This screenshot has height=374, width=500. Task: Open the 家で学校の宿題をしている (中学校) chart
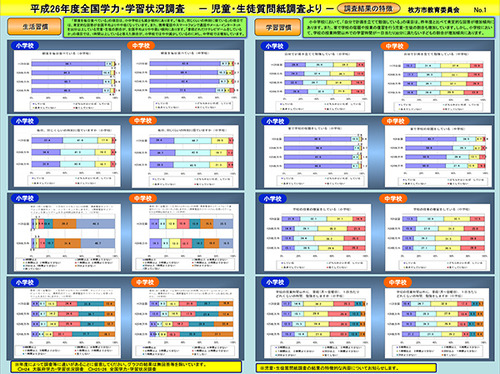pos(438,156)
